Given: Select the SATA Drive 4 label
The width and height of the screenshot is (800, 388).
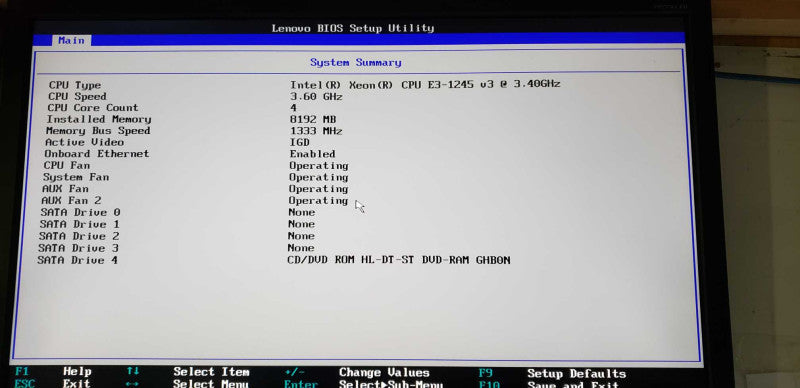Looking at the screenshot, I should tap(78, 260).
